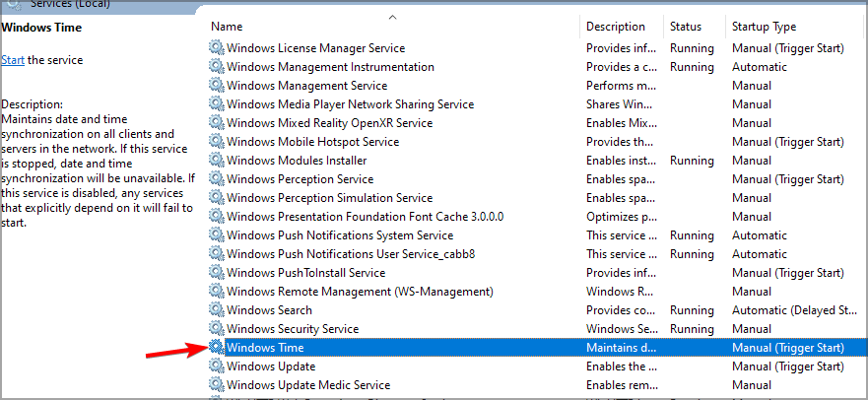The image size is (868, 400).
Task: Select Windows Presentation Foundation Font Cache 3.0.0.0
Action: pos(365,217)
